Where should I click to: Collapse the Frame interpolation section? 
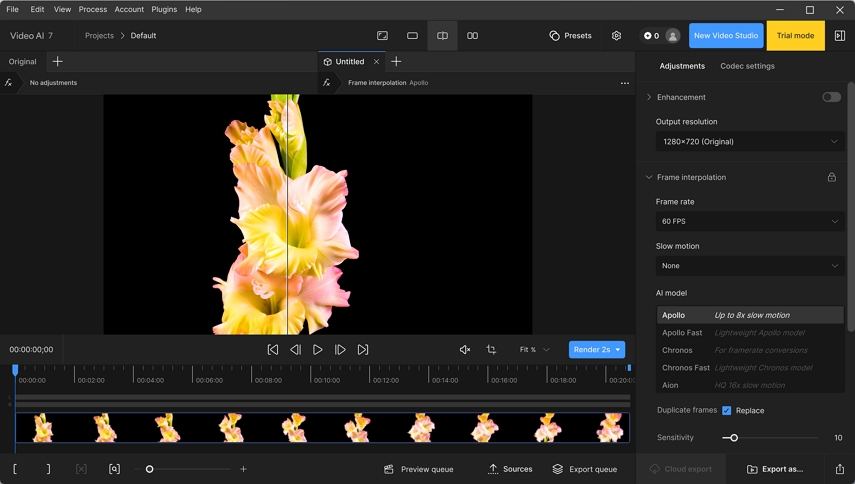click(649, 177)
